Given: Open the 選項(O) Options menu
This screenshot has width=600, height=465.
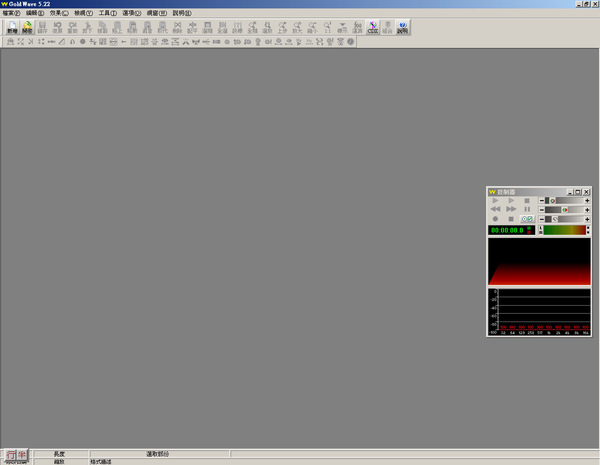Looking at the screenshot, I should pos(132,13).
